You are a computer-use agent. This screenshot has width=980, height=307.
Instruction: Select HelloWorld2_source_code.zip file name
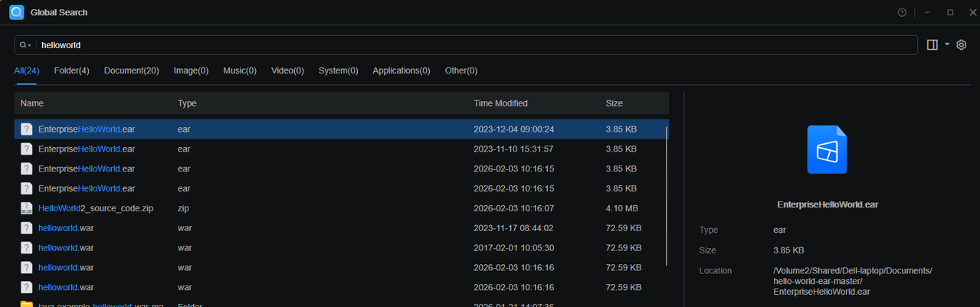coord(96,208)
